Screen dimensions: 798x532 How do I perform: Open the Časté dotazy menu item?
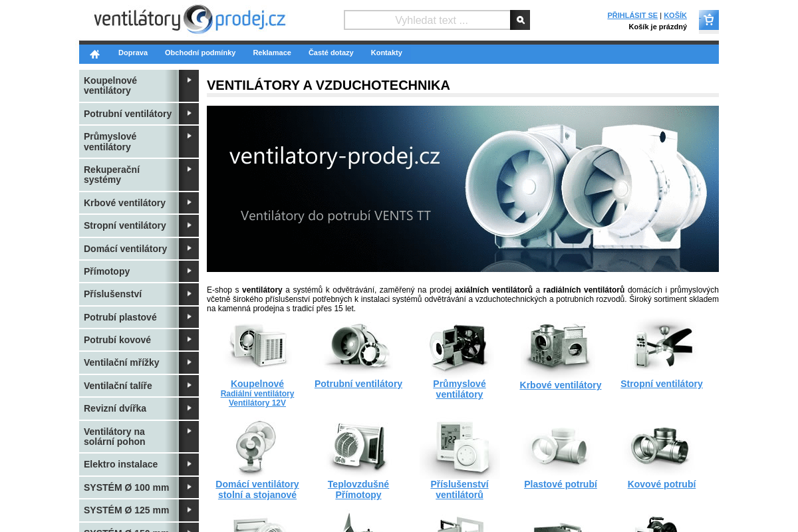331,53
